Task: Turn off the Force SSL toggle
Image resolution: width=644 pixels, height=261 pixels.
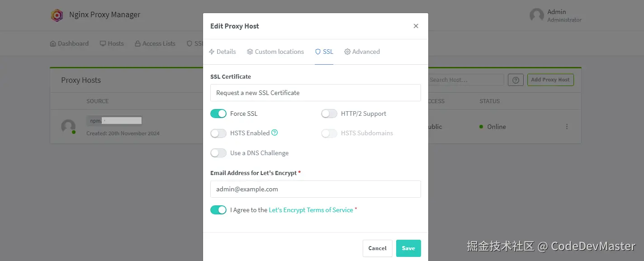Action: point(218,114)
